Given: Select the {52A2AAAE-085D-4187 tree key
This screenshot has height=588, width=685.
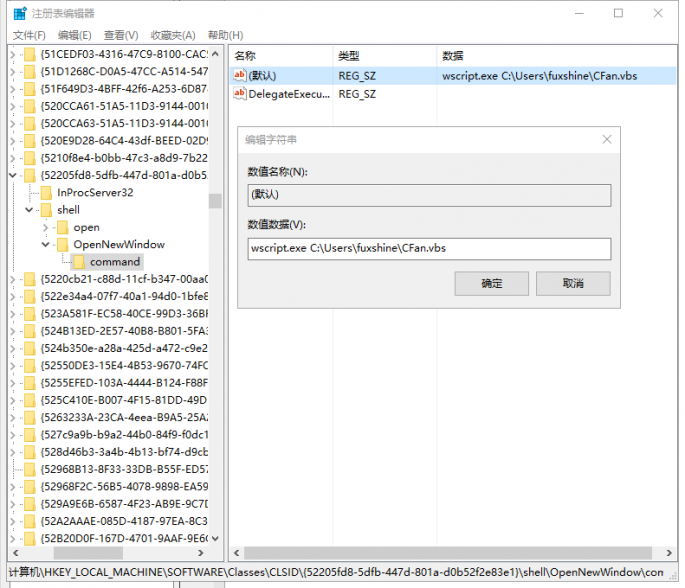Looking at the screenshot, I should coord(124,521).
